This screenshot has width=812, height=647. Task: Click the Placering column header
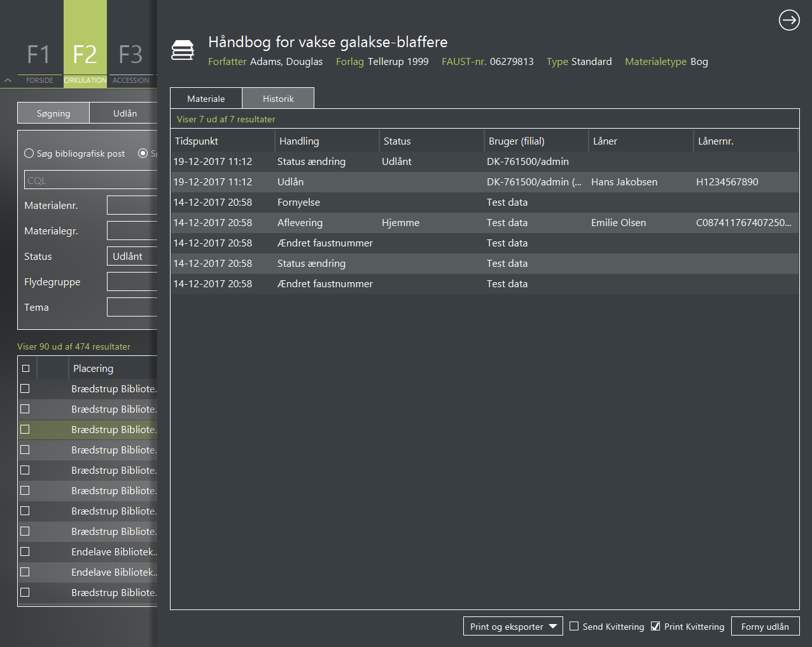(113, 368)
